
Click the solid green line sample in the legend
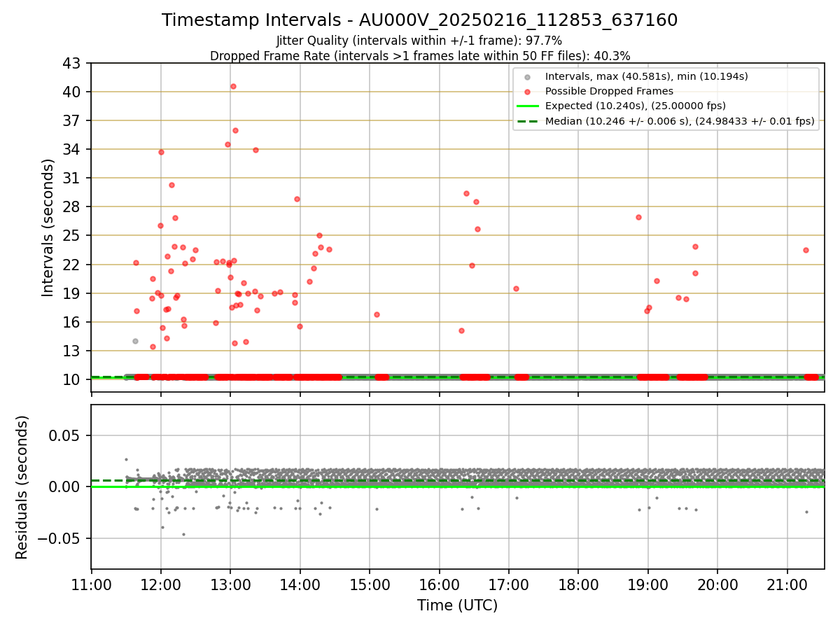[528, 106]
